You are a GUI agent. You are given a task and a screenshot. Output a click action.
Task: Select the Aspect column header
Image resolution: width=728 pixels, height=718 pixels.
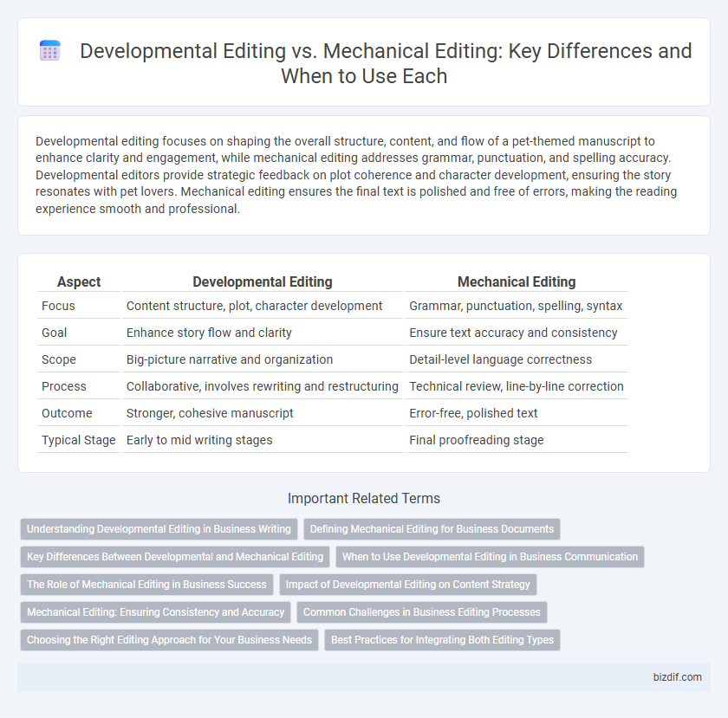(x=79, y=281)
